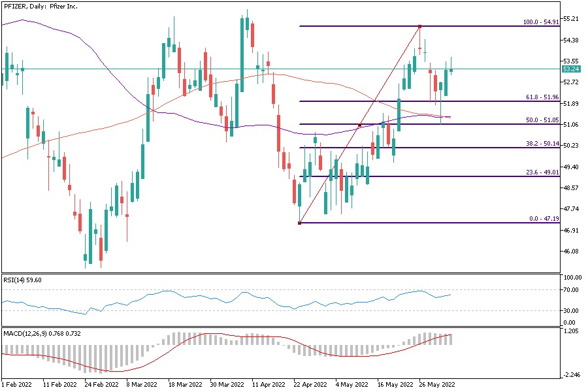Select the 61.8 - 51.96 Fibonacci level label
588x392 pixels.
pos(542,97)
